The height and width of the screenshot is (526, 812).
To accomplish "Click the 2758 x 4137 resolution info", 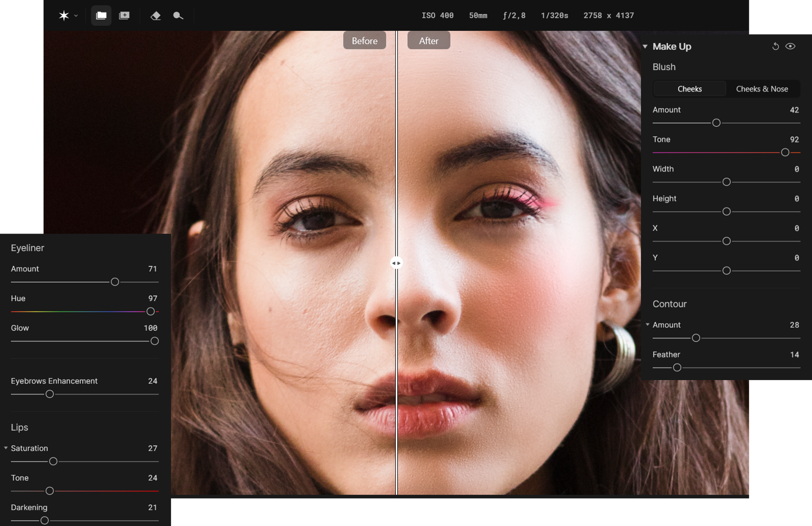I will coord(609,15).
